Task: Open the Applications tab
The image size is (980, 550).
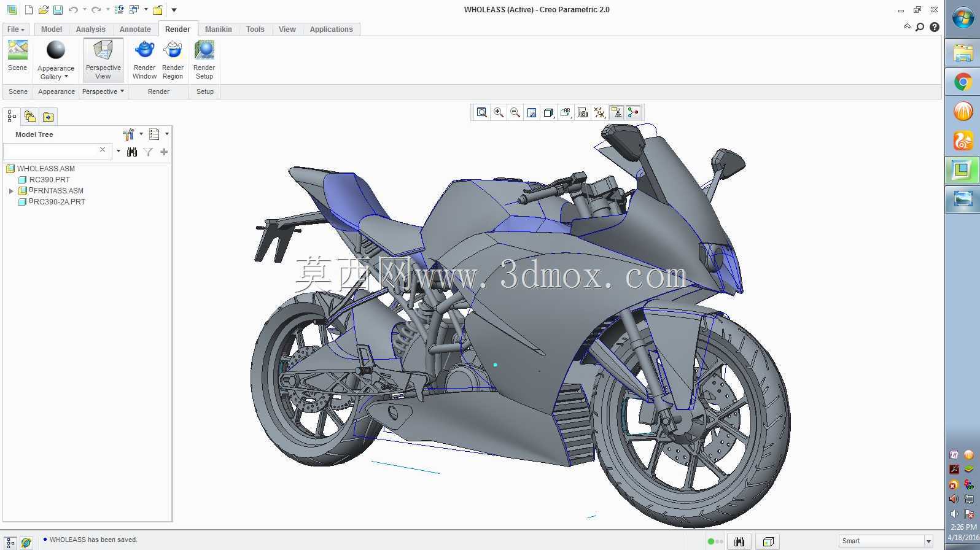Action: click(x=332, y=29)
